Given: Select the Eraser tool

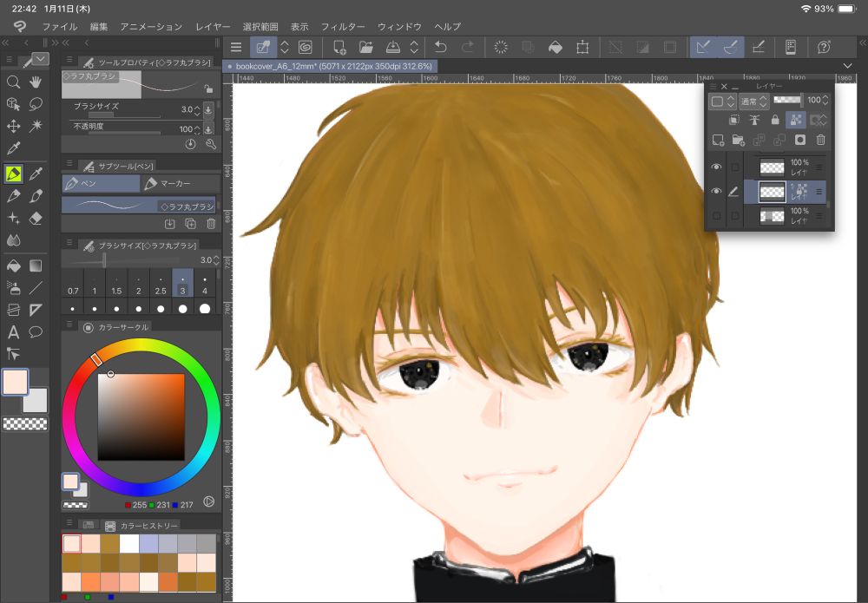Looking at the screenshot, I should pyautogui.click(x=36, y=218).
